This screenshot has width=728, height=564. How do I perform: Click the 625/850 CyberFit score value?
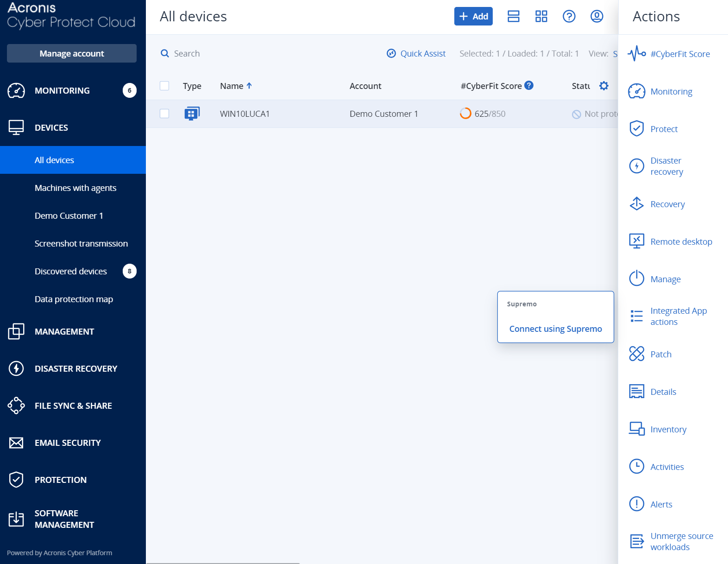coord(490,114)
